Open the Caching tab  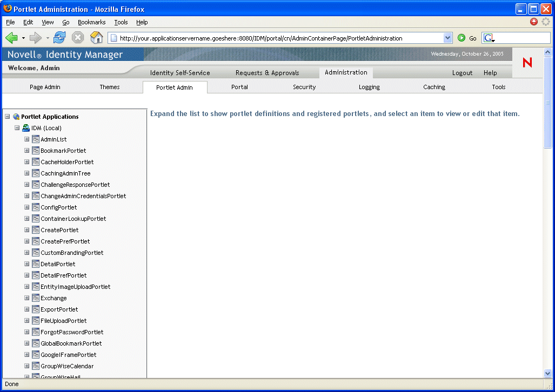coord(434,87)
